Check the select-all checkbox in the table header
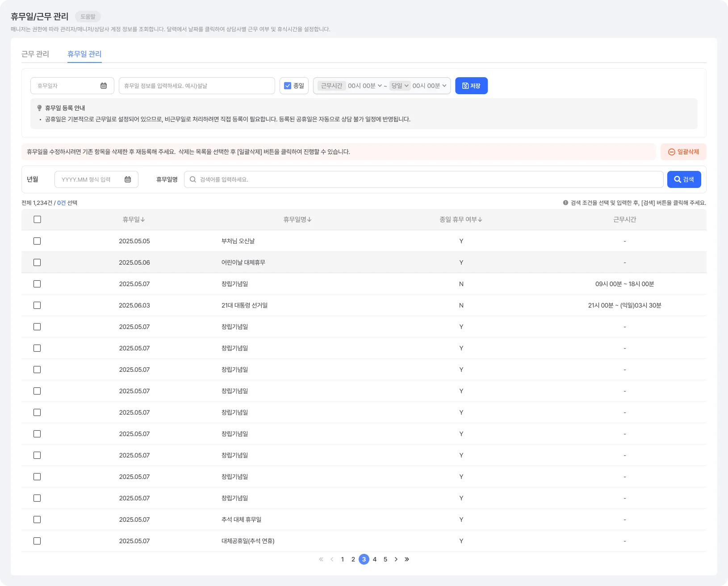The width and height of the screenshot is (728, 586). click(x=37, y=219)
